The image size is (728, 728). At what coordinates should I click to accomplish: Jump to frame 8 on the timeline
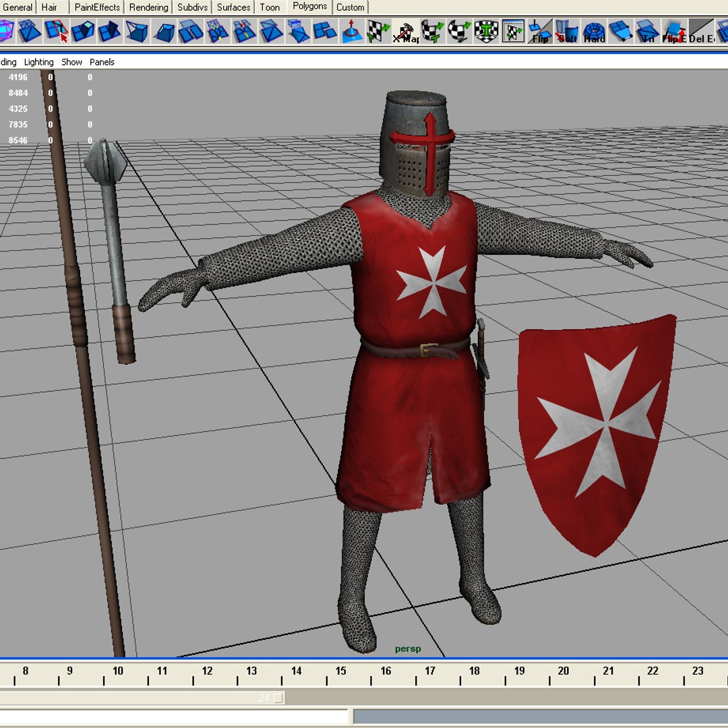tap(26, 671)
